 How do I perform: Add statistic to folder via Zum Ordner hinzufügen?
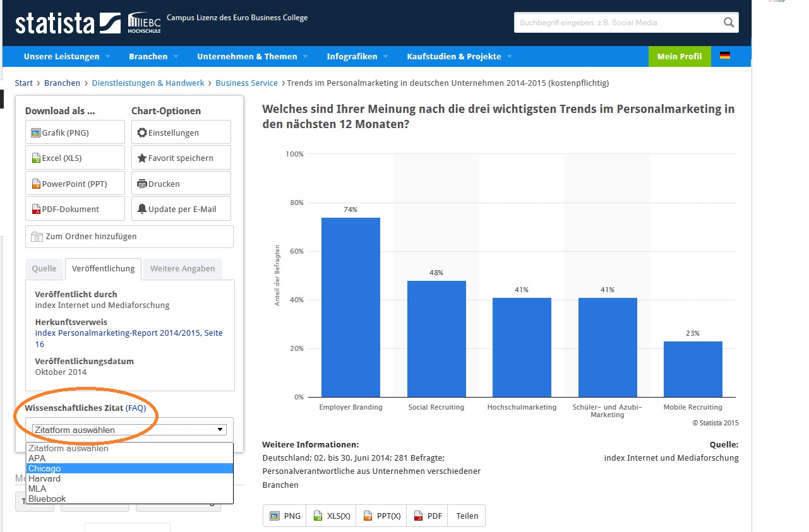[129, 236]
